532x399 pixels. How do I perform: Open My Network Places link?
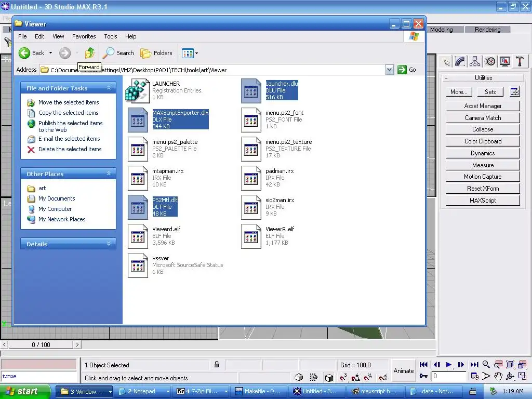pos(62,219)
